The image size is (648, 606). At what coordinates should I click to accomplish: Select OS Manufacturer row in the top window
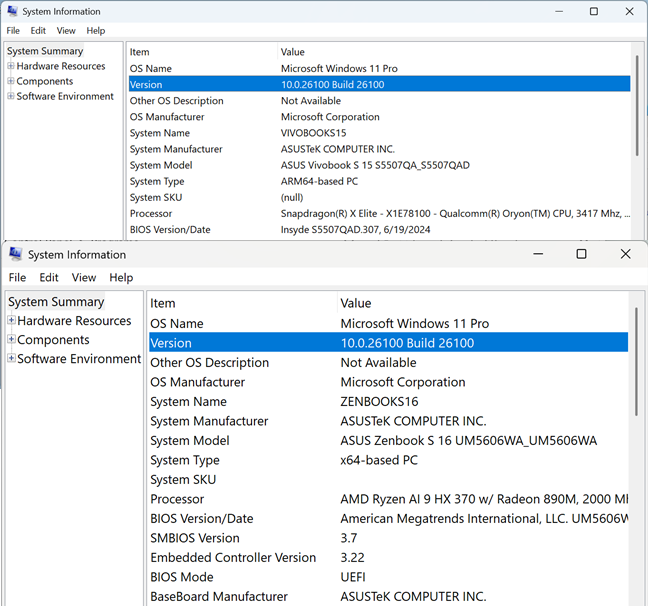tap(379, 117)
